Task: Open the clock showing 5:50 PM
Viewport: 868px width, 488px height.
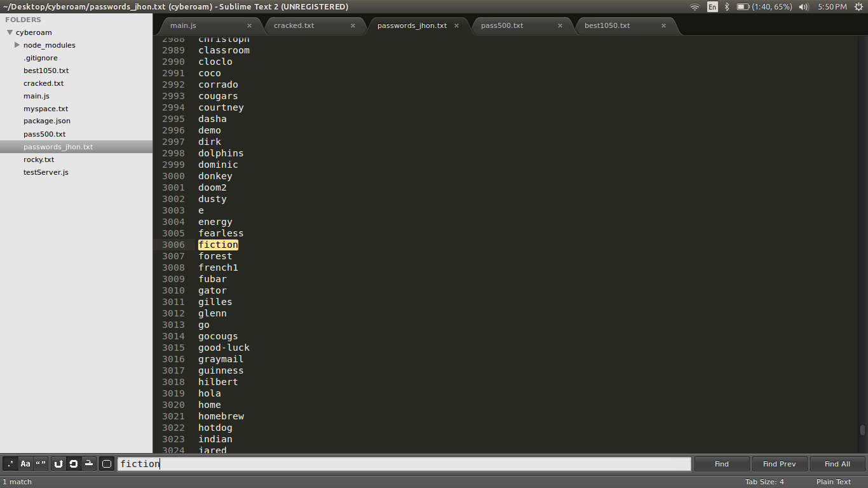Action: pos(832,7)
